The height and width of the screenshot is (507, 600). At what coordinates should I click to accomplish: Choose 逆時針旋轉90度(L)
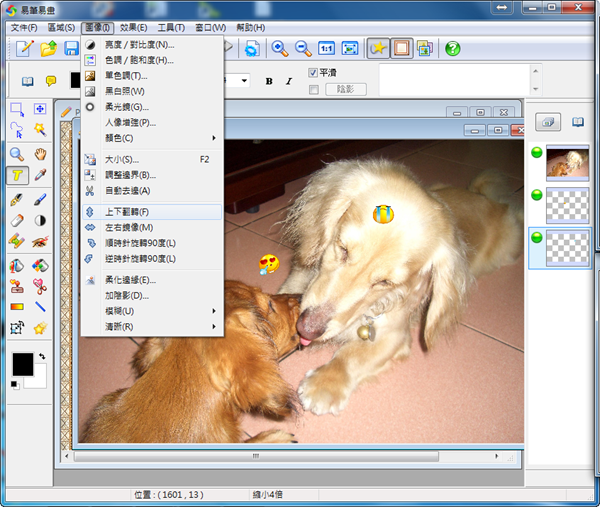pos(152,259)
